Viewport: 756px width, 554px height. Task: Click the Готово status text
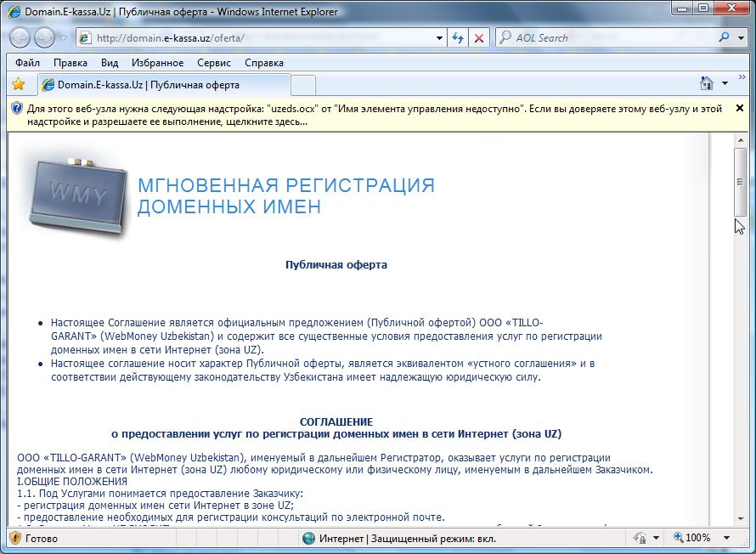[42, 538]
